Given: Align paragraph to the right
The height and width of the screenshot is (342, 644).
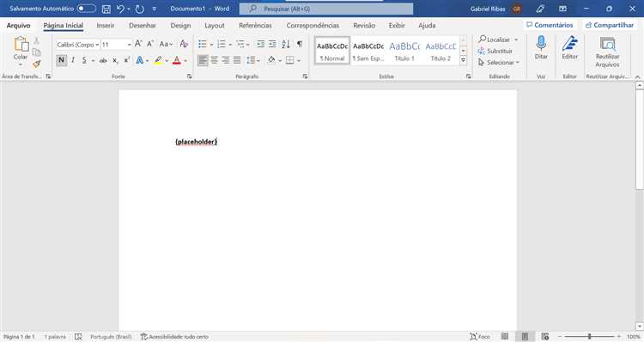Looking at the screenshot, I should click(x=226, y=60).
